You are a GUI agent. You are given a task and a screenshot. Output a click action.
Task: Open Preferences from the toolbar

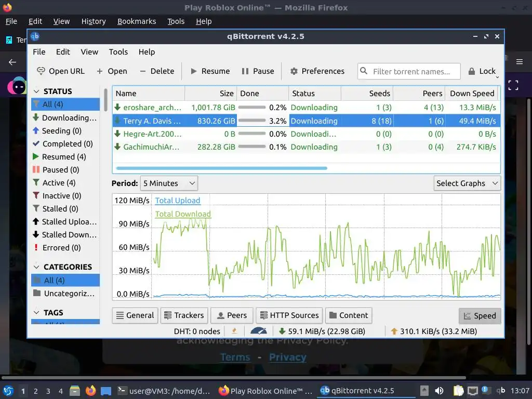click(317, 71)
